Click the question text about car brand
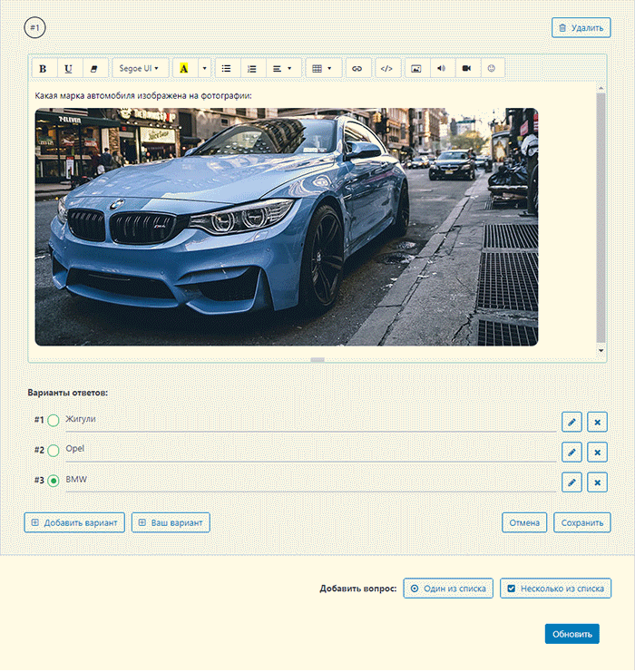This screenshot has height=672, width=635. [143, 95]
